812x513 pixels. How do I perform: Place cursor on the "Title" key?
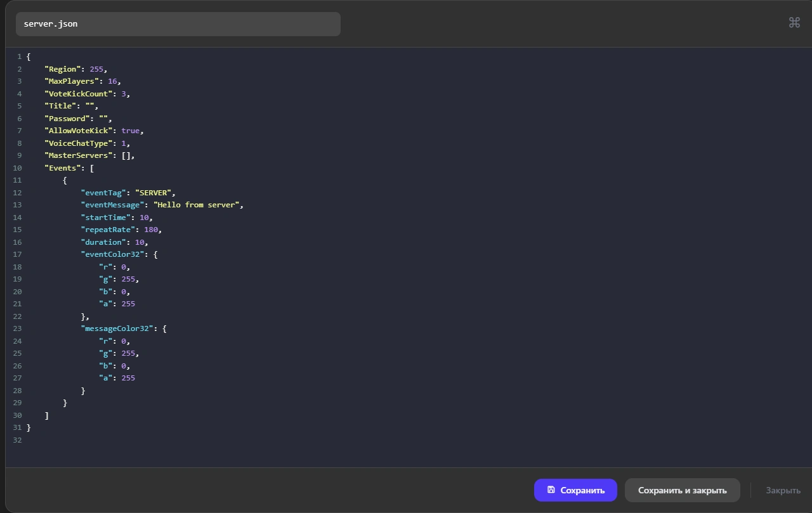tap(60, 106)
